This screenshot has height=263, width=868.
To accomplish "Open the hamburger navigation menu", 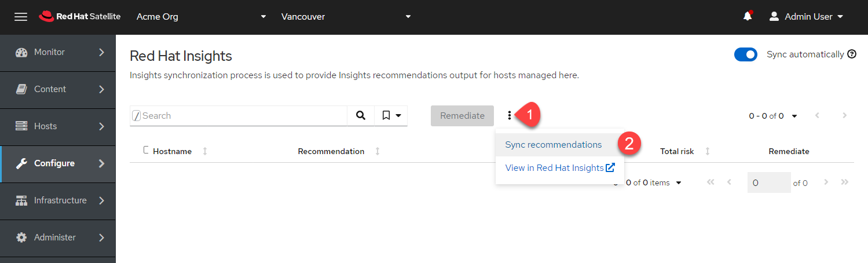I will (21, 17).
